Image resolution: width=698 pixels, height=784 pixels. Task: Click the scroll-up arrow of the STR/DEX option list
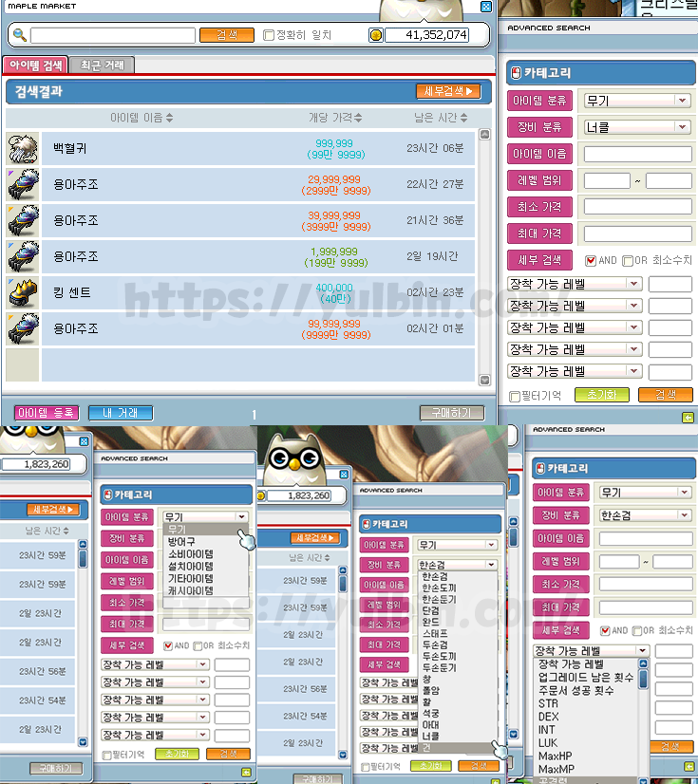click(644, 664)
